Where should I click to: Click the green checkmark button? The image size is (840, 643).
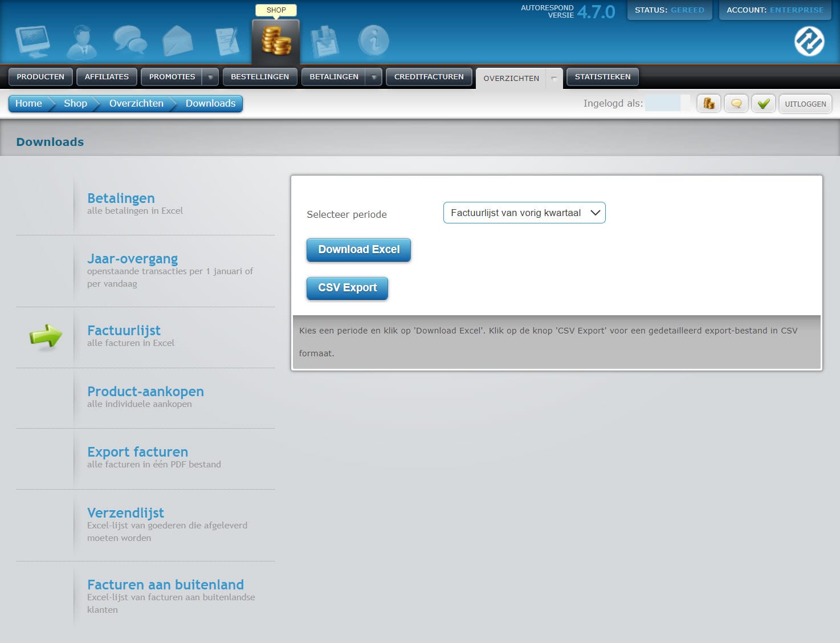pos(764,104)
